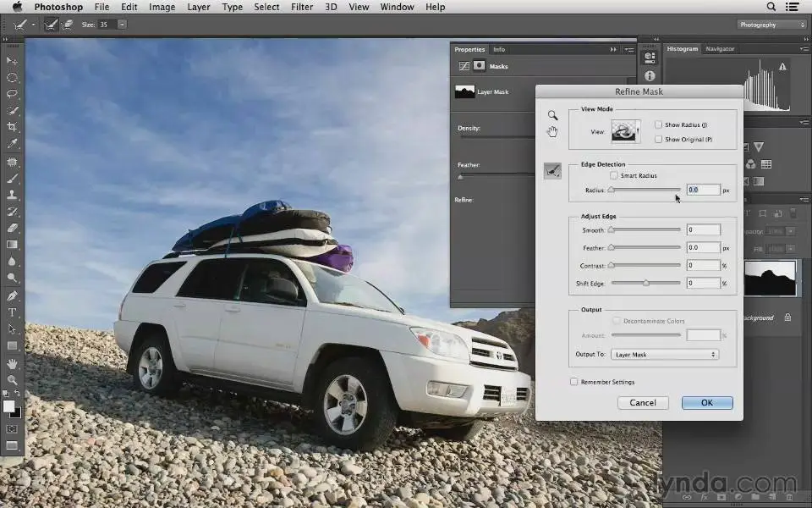The width and height of the screenshot is (812, 508).
Task: Enable the Show Radius checkbox
Action: [659, 125]
